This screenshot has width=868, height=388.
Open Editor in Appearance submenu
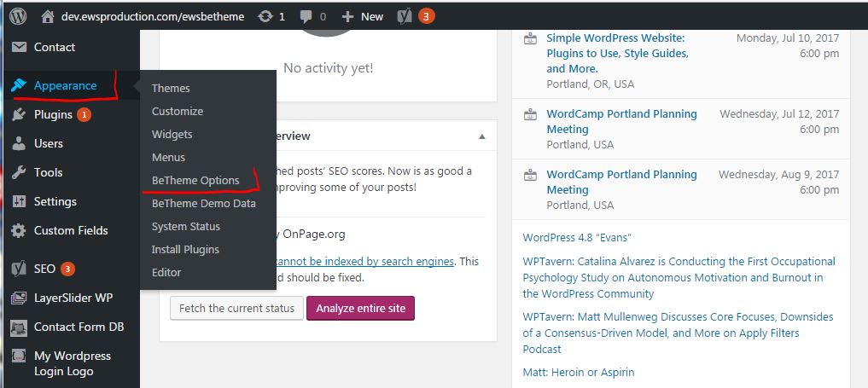coord(166,273)
